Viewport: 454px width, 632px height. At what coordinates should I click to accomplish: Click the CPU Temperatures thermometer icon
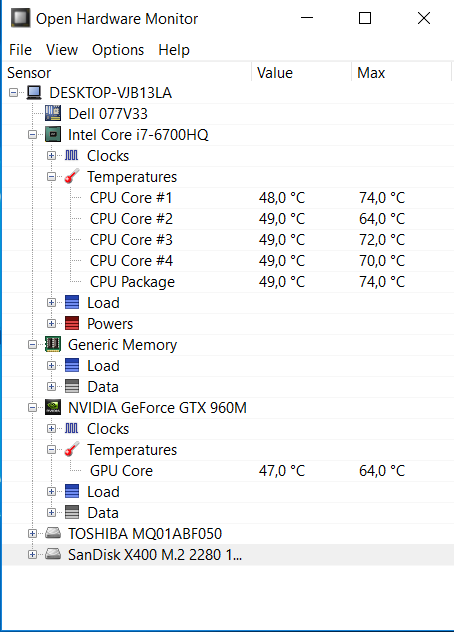[72, 176]
